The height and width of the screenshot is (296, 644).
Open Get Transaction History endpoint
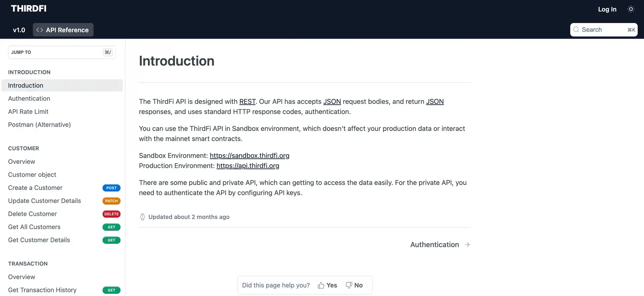pos(42,290)
